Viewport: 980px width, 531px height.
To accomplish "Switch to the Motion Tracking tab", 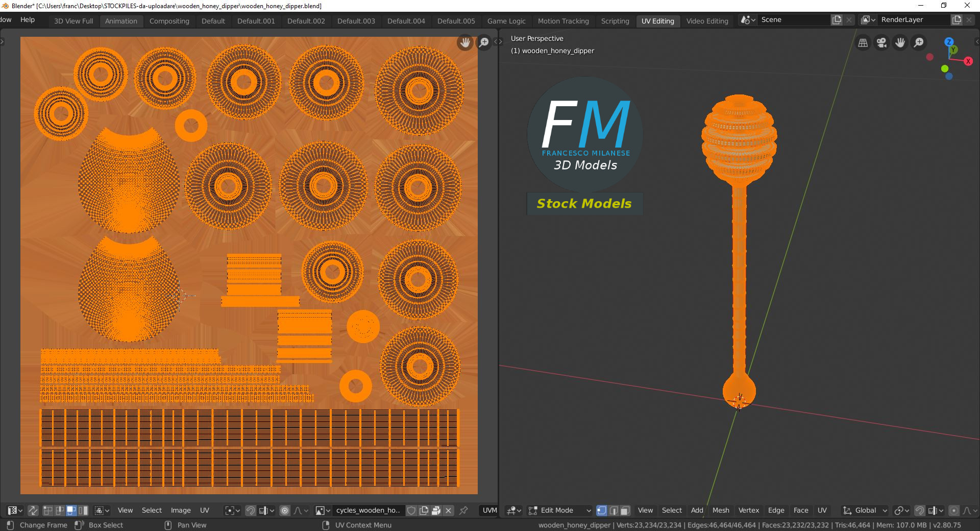I will [x=563, y=21].
